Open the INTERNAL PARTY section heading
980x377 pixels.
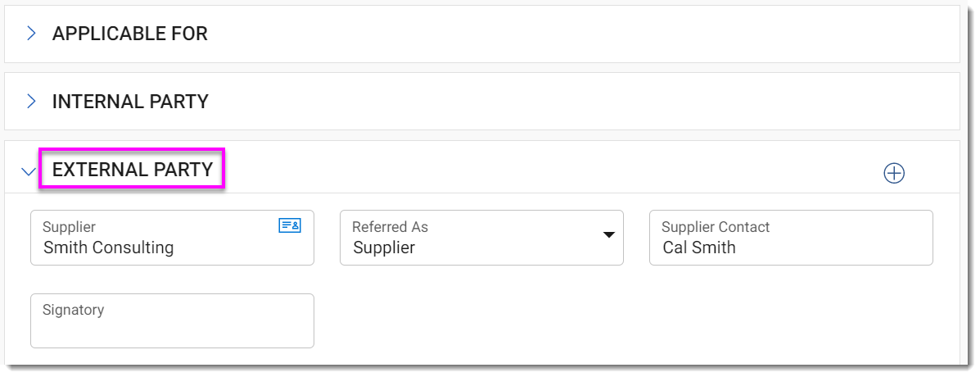[x=130, y=102]
